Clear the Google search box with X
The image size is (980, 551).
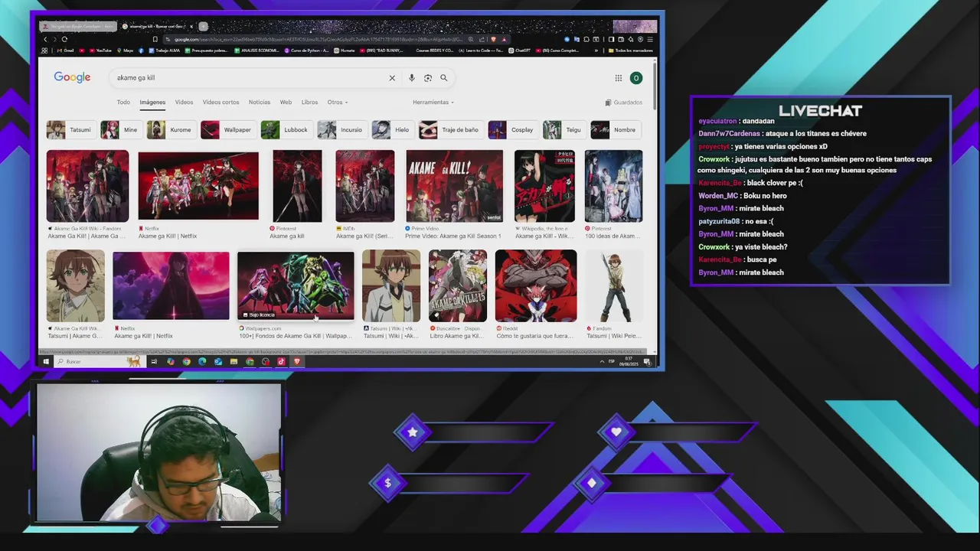click(392, 78)
